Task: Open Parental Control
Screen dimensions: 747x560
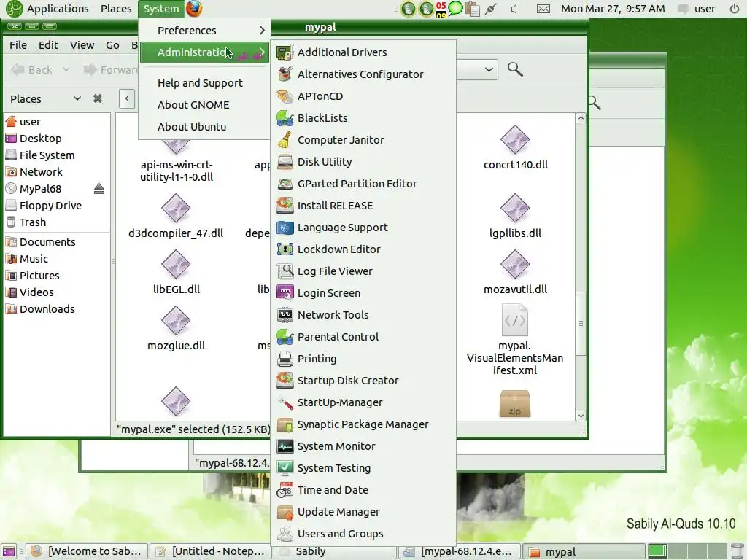Action: 363,337
